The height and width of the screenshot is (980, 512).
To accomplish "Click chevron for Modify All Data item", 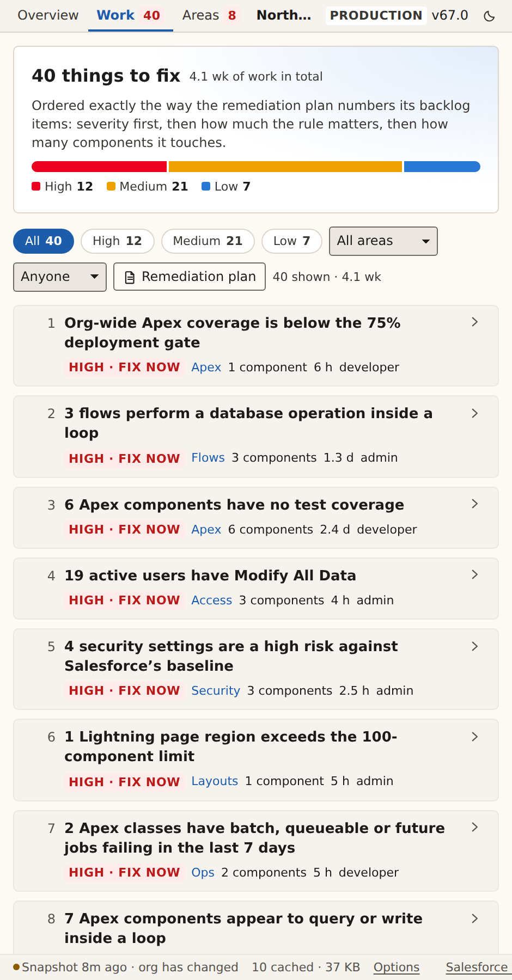I will pos(474,575).
